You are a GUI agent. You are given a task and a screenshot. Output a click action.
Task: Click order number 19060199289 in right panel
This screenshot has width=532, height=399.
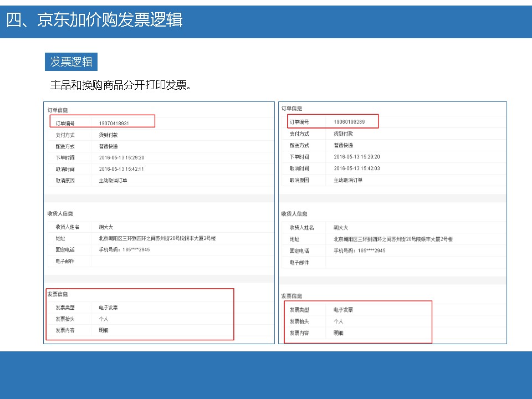tap(349, 121)
